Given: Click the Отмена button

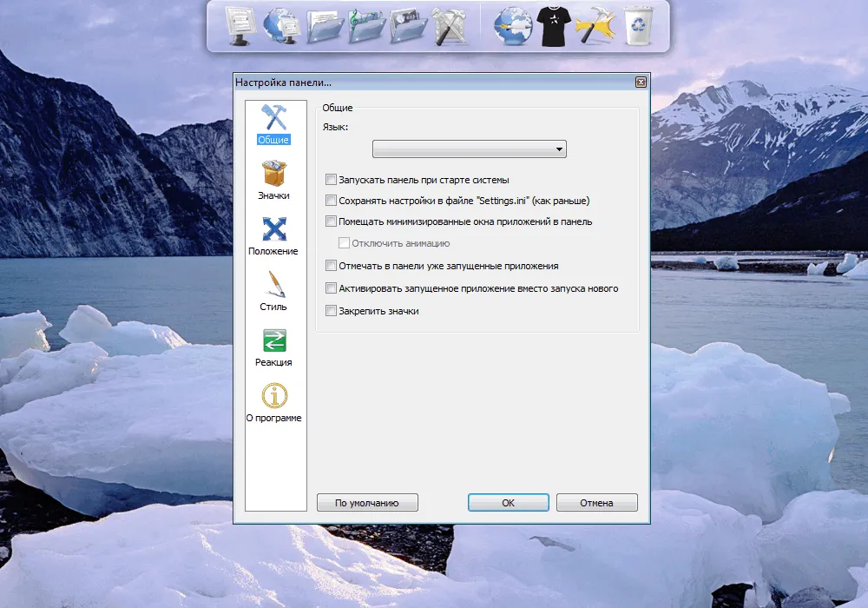Looking at the screenshot, I should (x=597, y=503).
